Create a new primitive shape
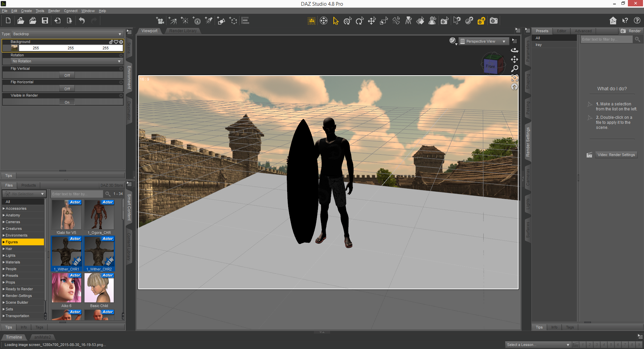The width and height of the screenshot is (644, 349). pos(221,21)
